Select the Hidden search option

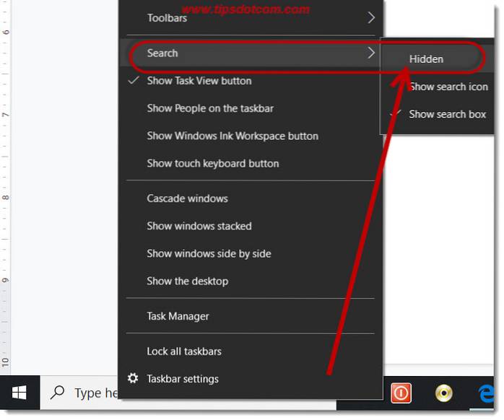tap(426, 59)
